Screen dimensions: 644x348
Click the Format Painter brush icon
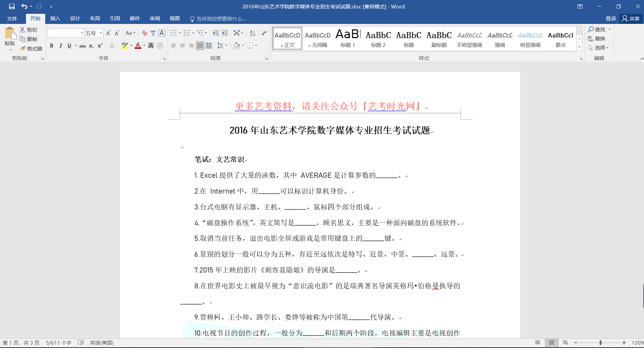23,49
